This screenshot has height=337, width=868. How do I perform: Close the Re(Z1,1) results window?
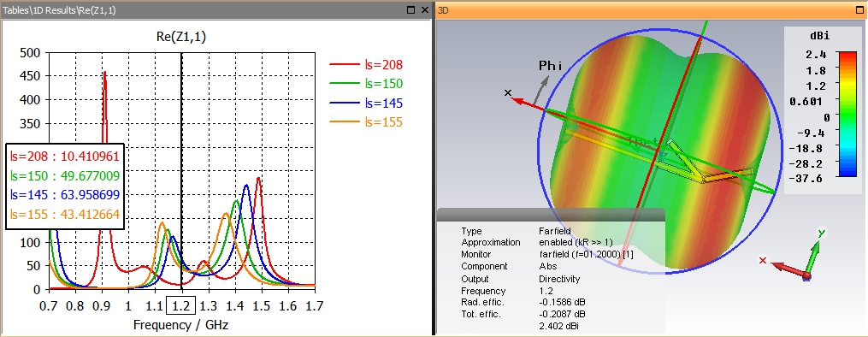(424, 9)
